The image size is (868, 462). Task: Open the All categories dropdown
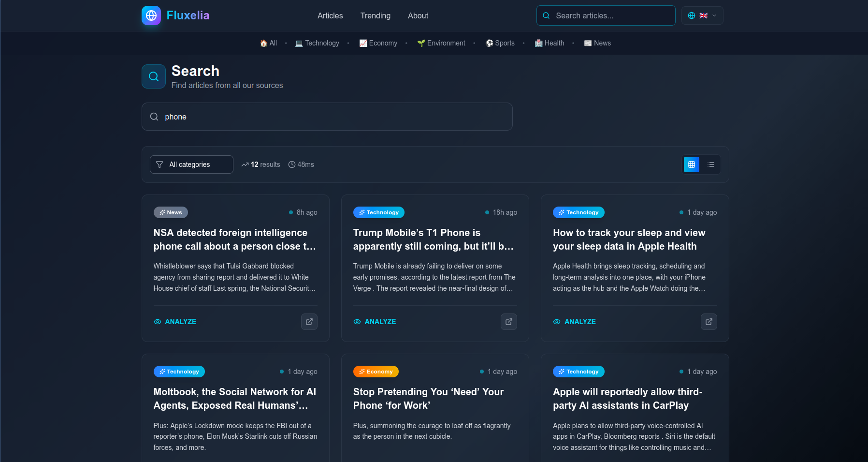pos(191,164)
